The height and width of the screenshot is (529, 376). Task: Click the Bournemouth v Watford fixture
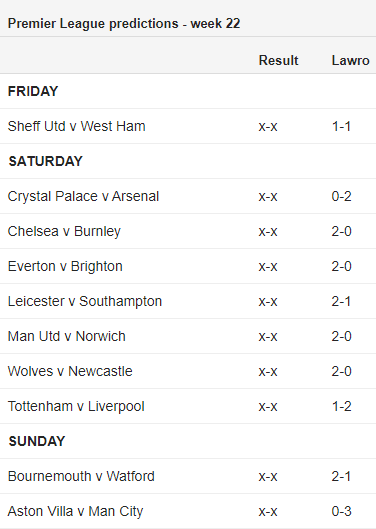(81, 476)
